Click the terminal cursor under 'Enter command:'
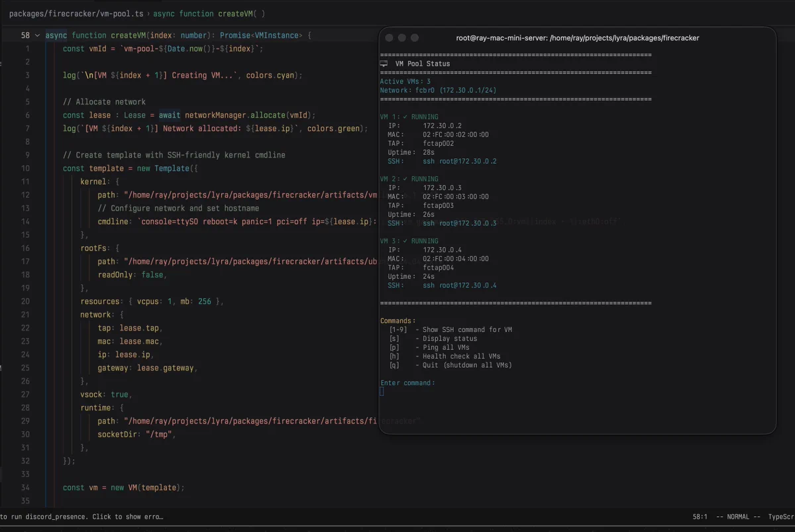795x532 pixels. point(382,392)
